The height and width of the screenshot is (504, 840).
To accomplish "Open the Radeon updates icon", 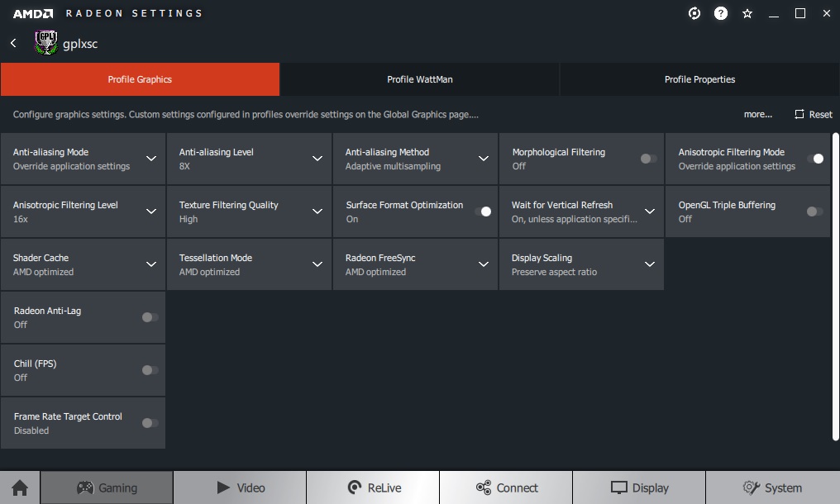I will pyautogui.click(x=694, y=13).
